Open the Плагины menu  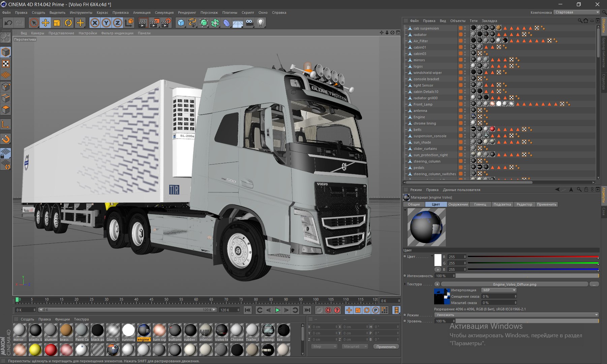point(230,12)
